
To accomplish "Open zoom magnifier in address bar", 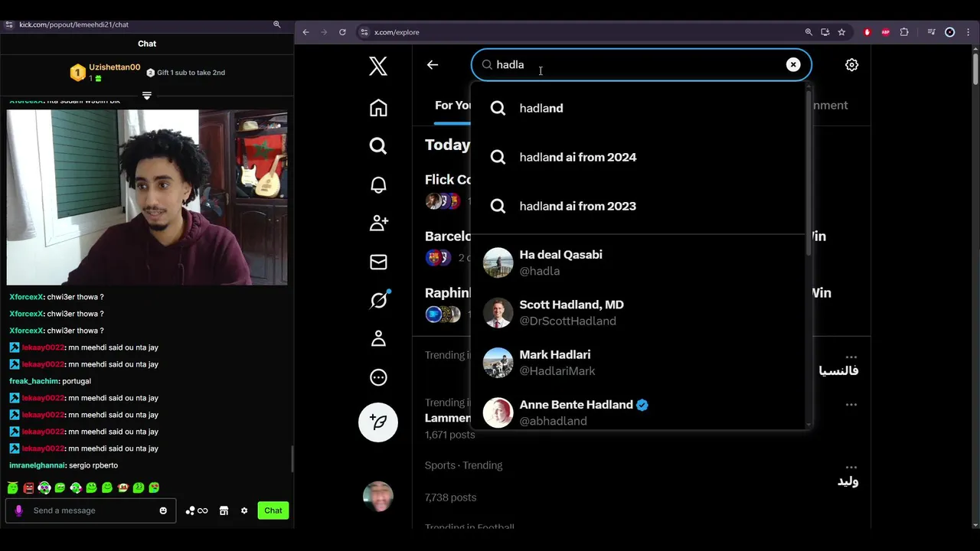I will point(808,32).
